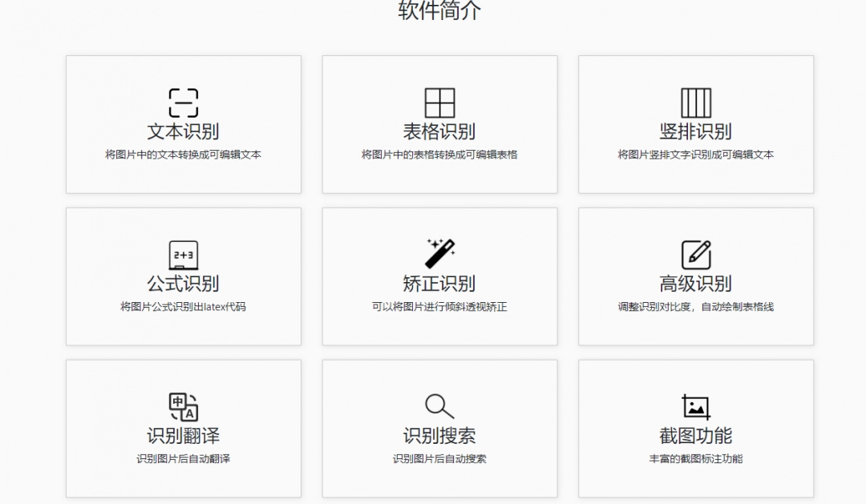Open the 表格识别 title link
The image size is (866, 504).
pyautogui.click(x=439, y=131)
